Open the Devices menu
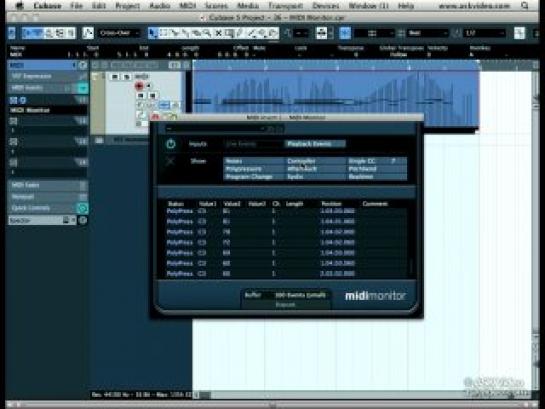 [326, 6]
